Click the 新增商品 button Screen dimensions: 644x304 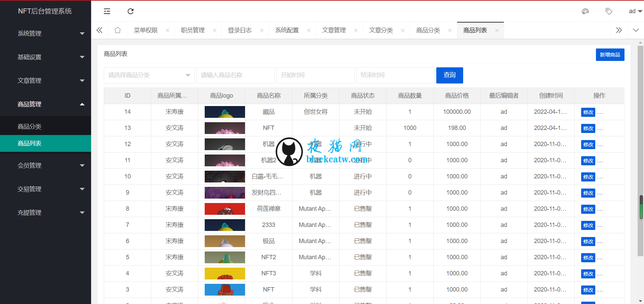pos(610,55)
